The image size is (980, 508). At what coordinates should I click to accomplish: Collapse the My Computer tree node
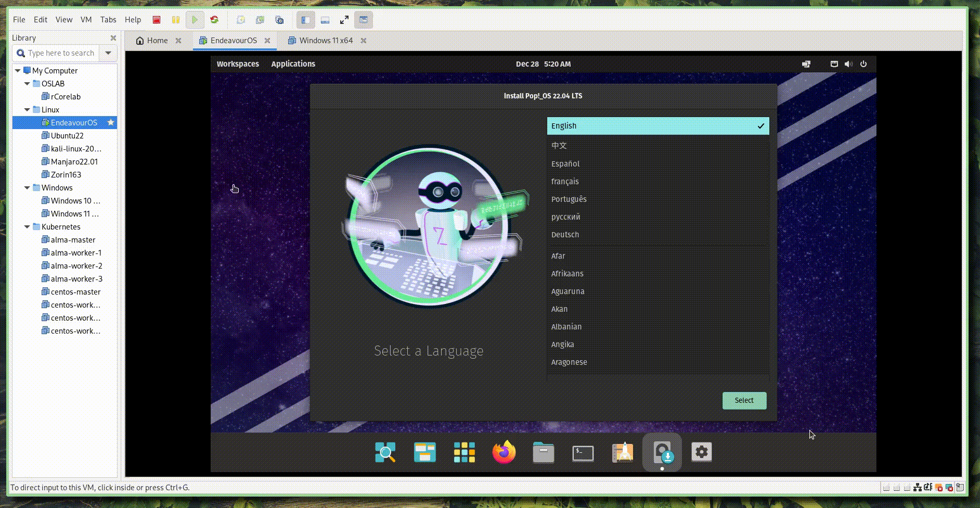[18, 70]
